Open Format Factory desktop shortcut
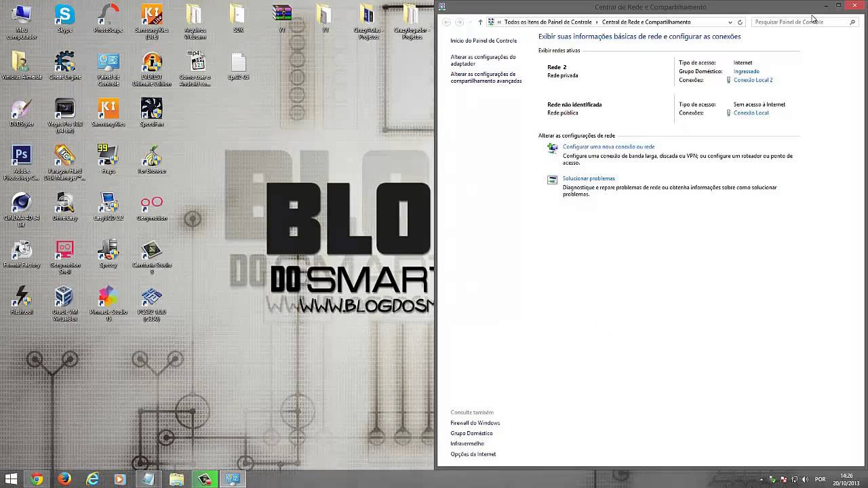Image resolution: width=868 pixels, height=488 pixels. pos(22,254)
